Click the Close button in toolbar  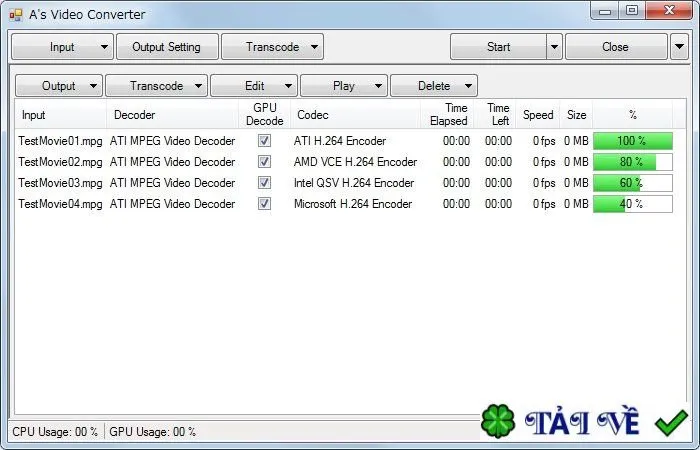[x=616, y=46]
